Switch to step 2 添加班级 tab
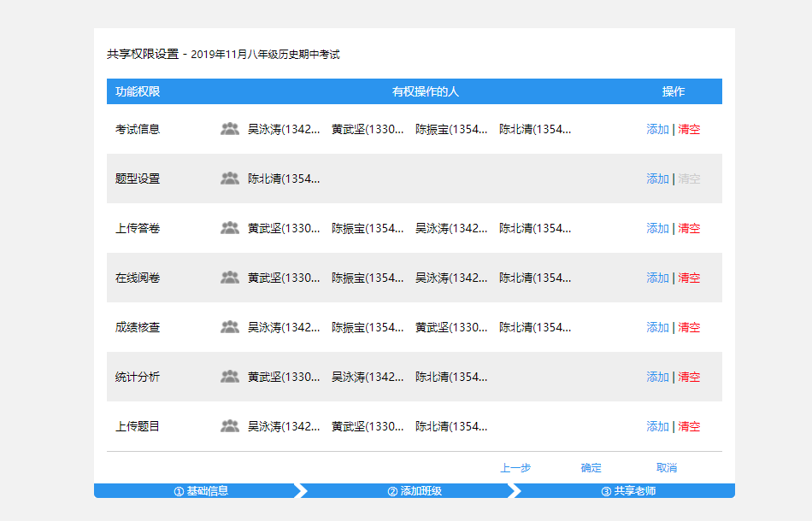812x521 pixels. click(415, 491)
